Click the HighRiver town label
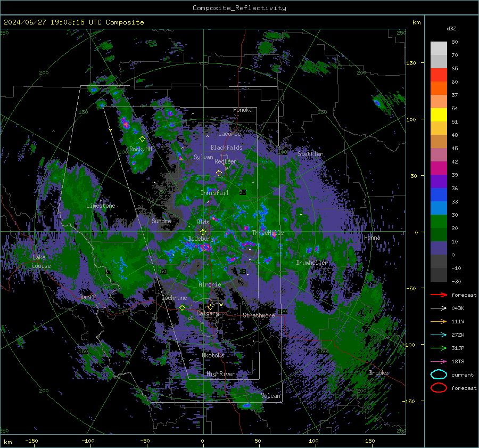This screenshot has width=479, height=448. (221, 374)
